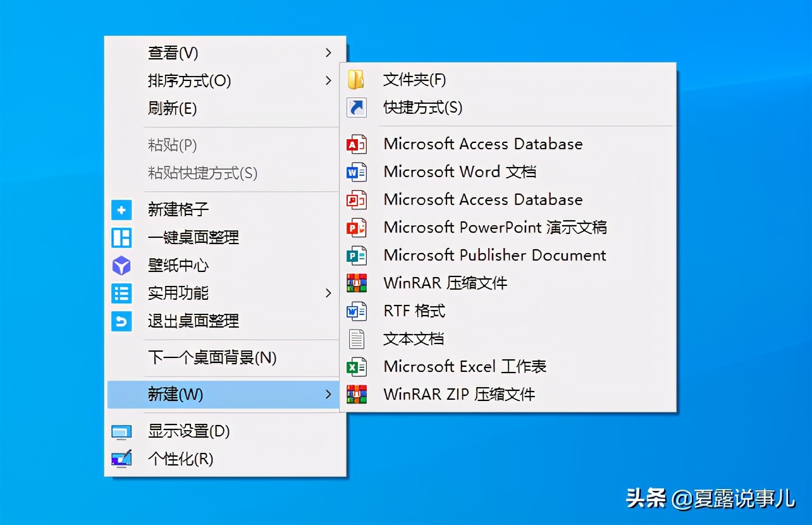812x525 pixels.
Task: Select the Microsoft PowerPoint 演示文稿 icon
Action: [356, 227]
